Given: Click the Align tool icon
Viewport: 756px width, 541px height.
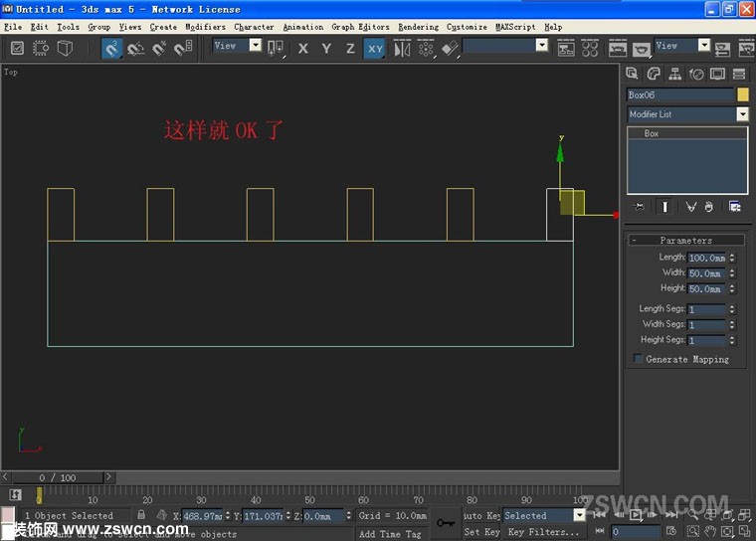Looking at the screenshot, I should (450, 48).
